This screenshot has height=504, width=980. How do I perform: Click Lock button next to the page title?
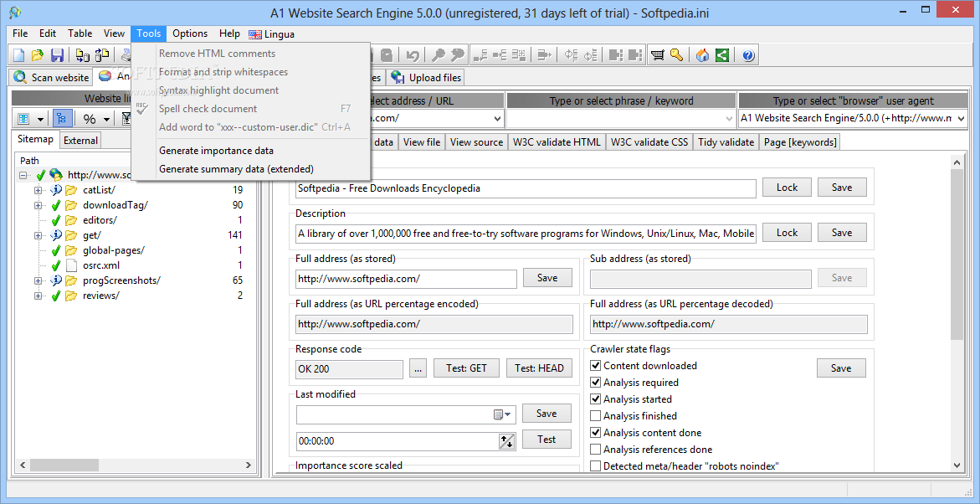click(787, 188)
